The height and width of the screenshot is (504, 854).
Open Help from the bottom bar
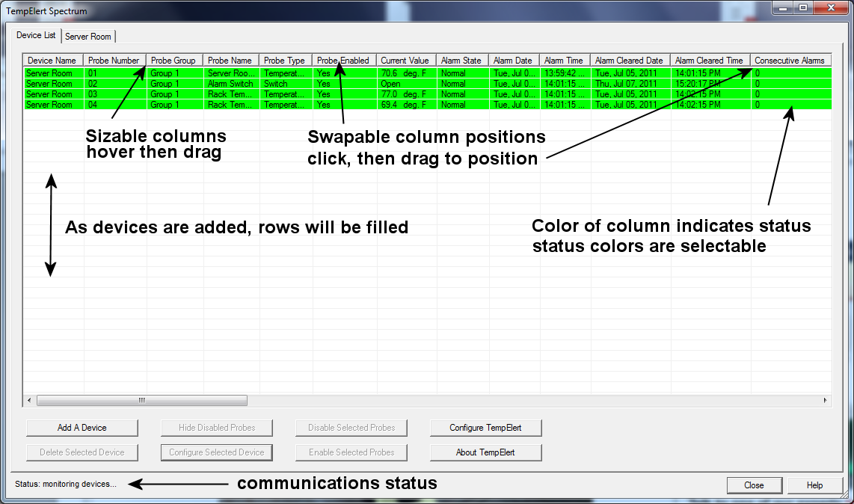(x=815, y=485)
